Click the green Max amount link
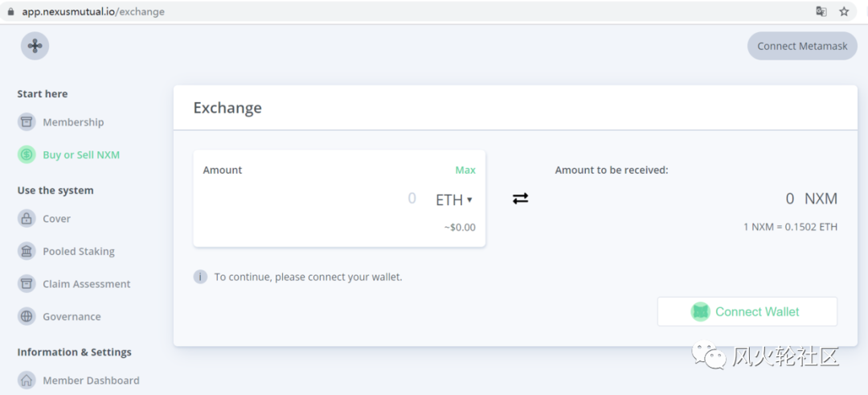This screenshot has width=868, height=395. coord(465,170)
